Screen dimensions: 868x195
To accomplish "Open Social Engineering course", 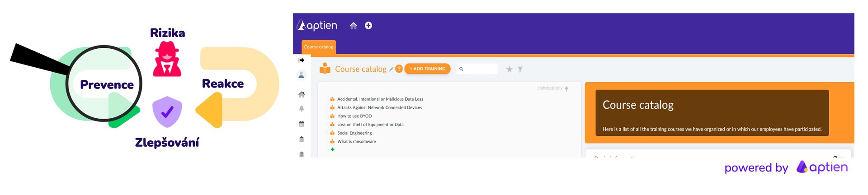I will [354, 133].
